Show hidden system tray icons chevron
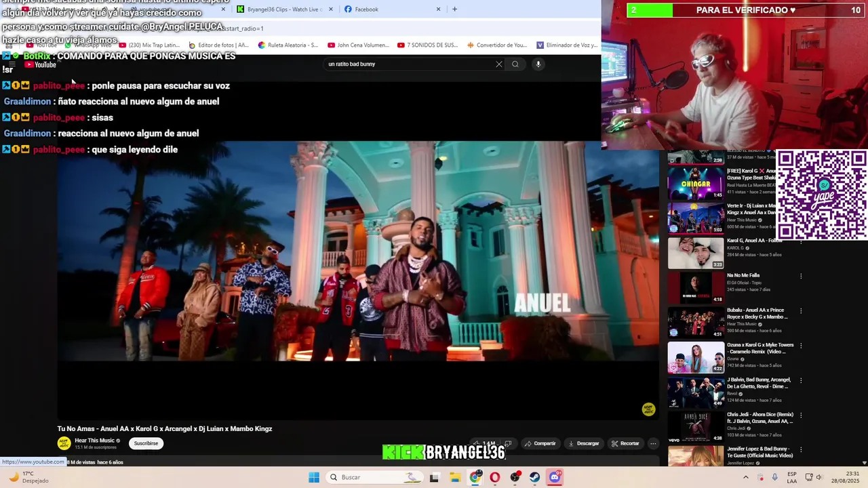This screenshot has height=488, width=868. pos(745,477)
